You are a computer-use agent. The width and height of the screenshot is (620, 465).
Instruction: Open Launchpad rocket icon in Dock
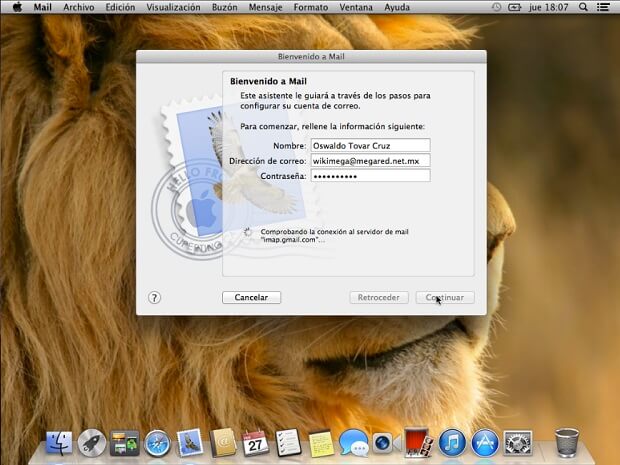[x=92, y=442]
